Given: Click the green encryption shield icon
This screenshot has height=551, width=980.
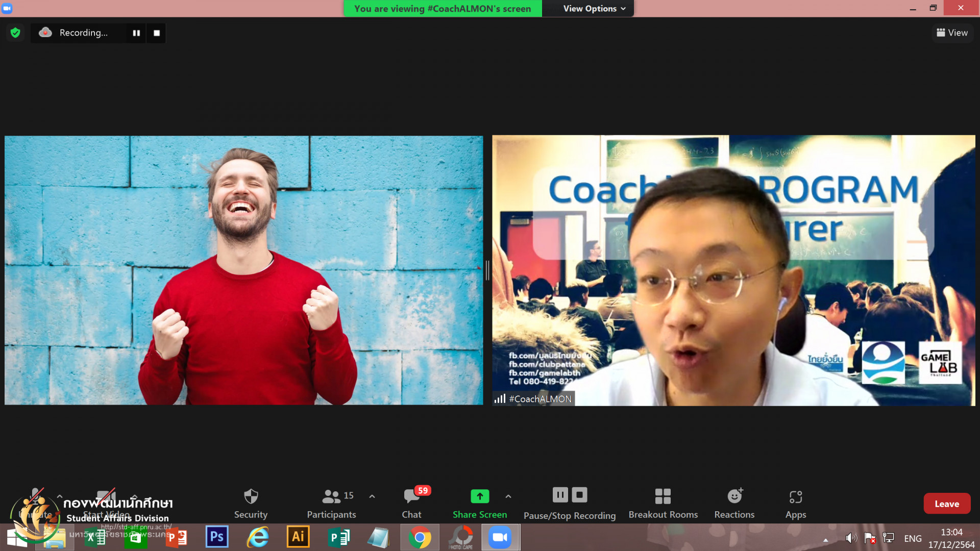Looking at the screenshot, I should (x=15, y=33).
